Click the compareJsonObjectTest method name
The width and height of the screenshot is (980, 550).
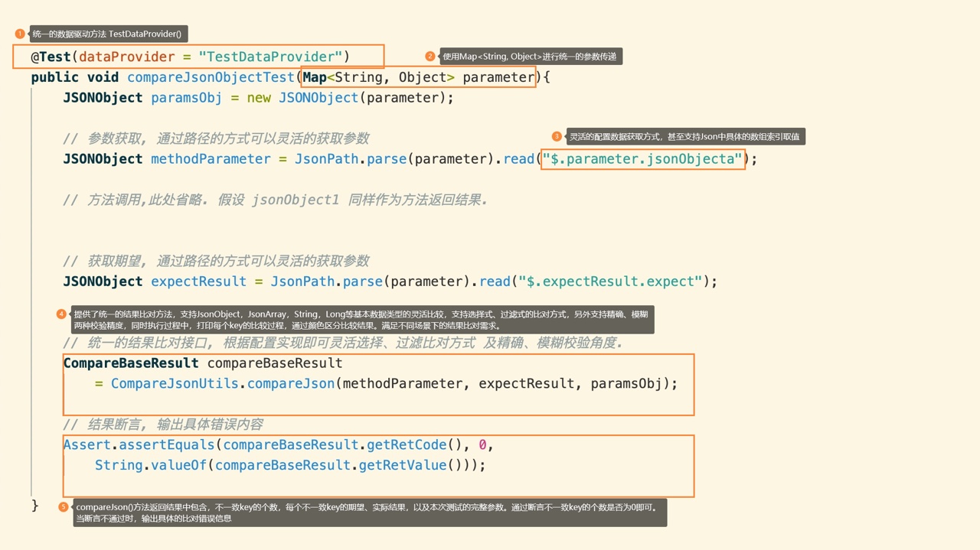click(211, 77)
